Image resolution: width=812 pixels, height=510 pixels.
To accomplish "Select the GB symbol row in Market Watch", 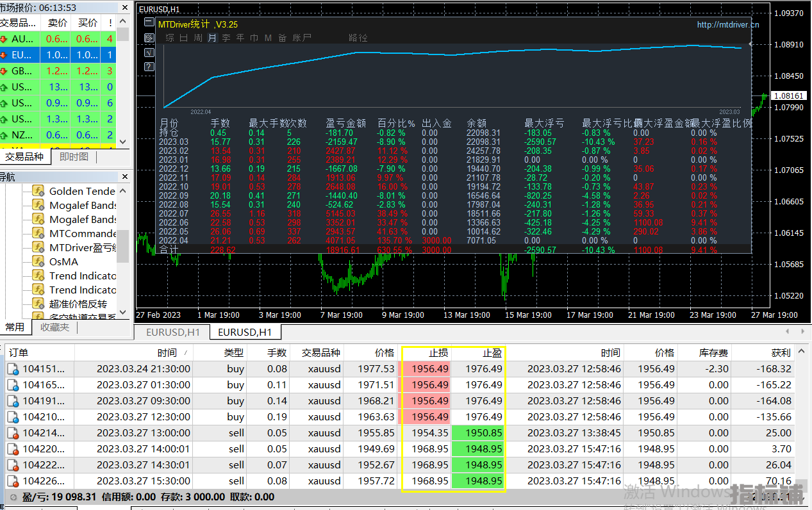I will point(58,71).
